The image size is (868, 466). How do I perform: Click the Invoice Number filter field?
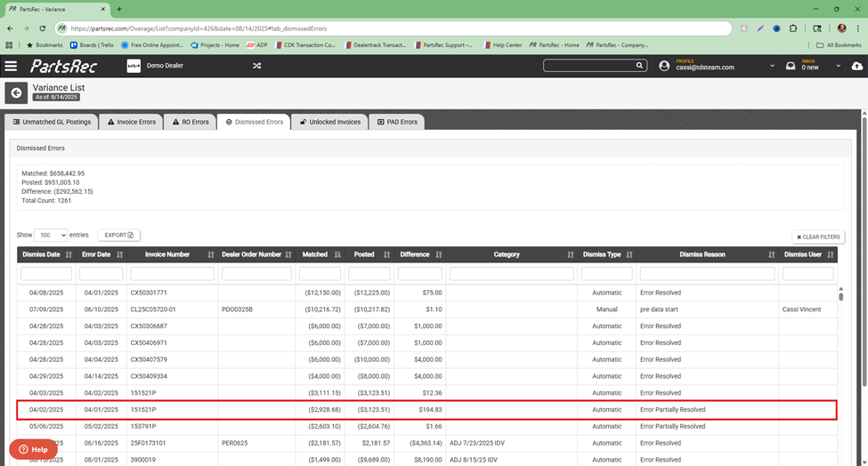[x=172, y=274]
